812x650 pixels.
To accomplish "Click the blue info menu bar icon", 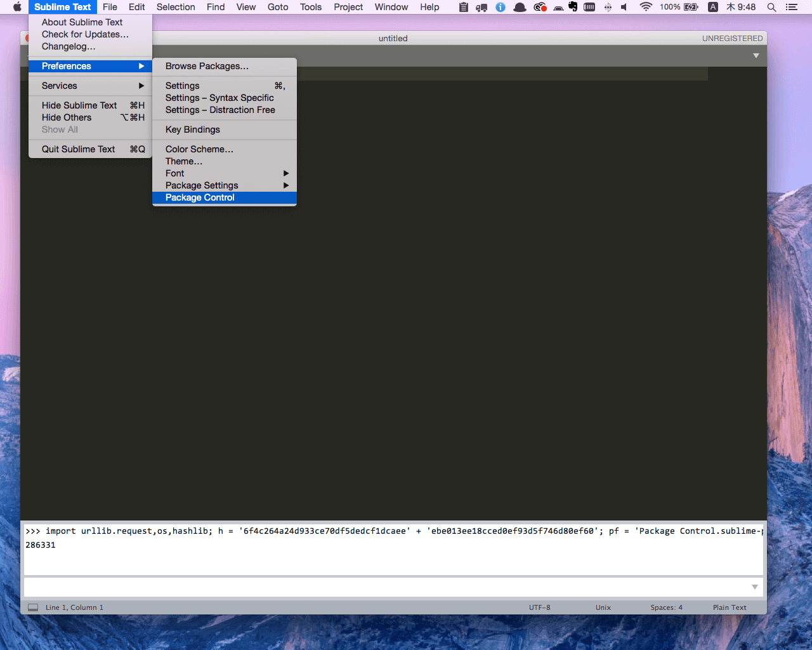I will (x=501, y=7).
